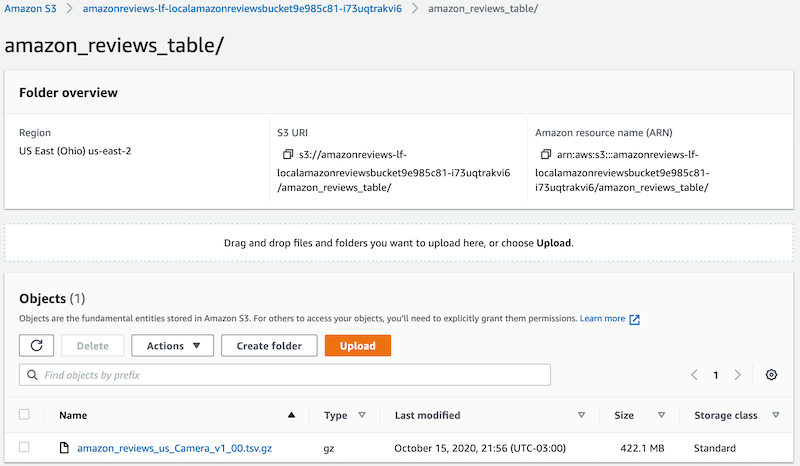This screenshot has height=466, width=800.
Task: Click the Objects (1) heading
Action: (x=52, y=298)
